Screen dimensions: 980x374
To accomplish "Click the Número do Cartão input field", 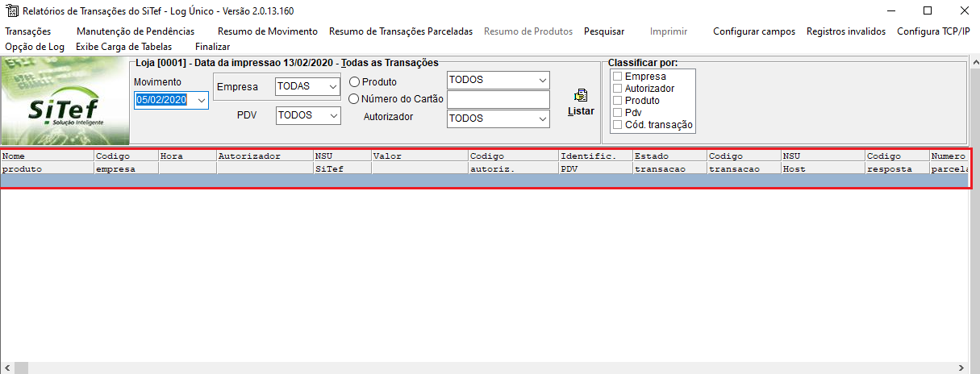I will (498, 99).
